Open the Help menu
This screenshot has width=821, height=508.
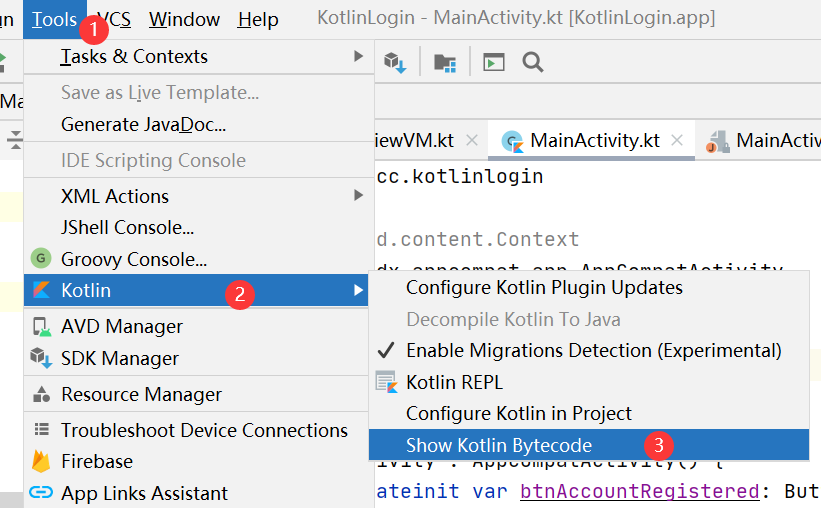coord(258,19)
